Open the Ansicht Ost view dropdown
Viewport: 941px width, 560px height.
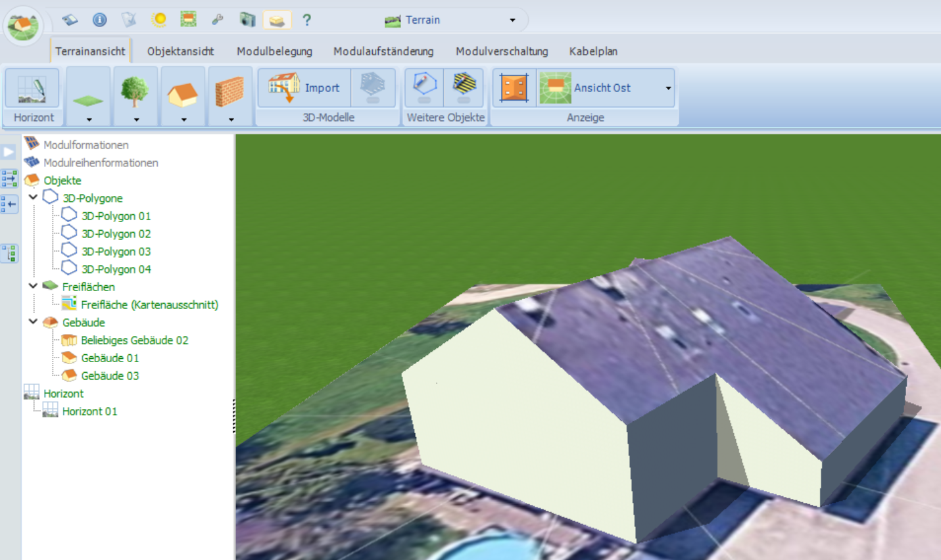click(x=668, y=88)
